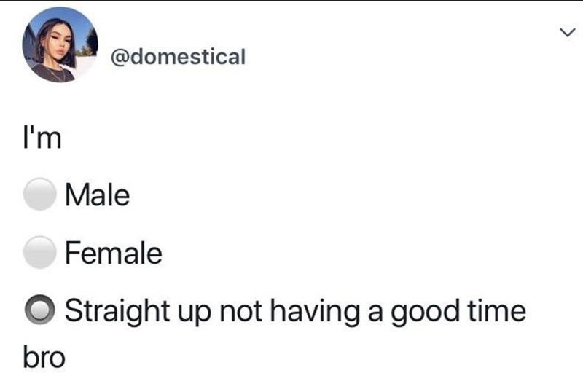Image resolution: width=583 pixels, height=392 pixels.
Task: Click the @domestical username
Action: [x=177, y=56]
